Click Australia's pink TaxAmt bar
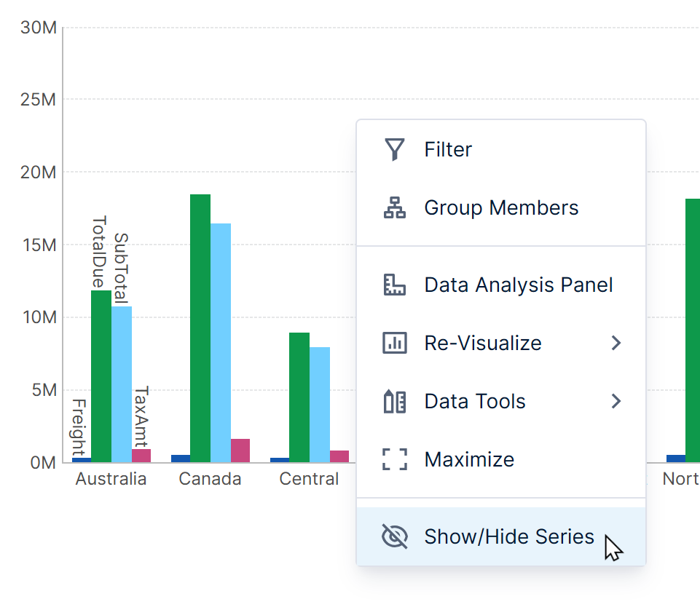The height and width of the screenshot is (607, 700). (x=141, y=456)
